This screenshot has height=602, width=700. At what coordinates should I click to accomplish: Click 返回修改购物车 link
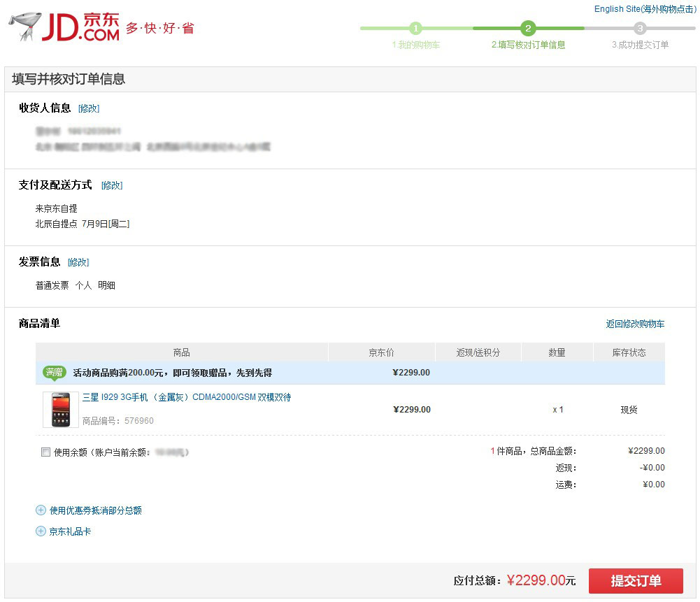coord(635,324)
